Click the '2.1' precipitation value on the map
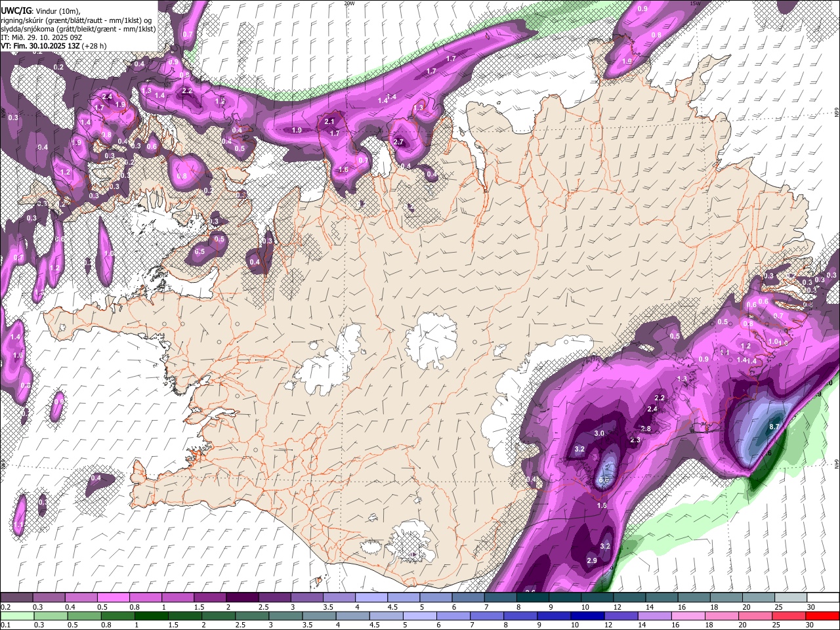 click(x=330, y=122)
